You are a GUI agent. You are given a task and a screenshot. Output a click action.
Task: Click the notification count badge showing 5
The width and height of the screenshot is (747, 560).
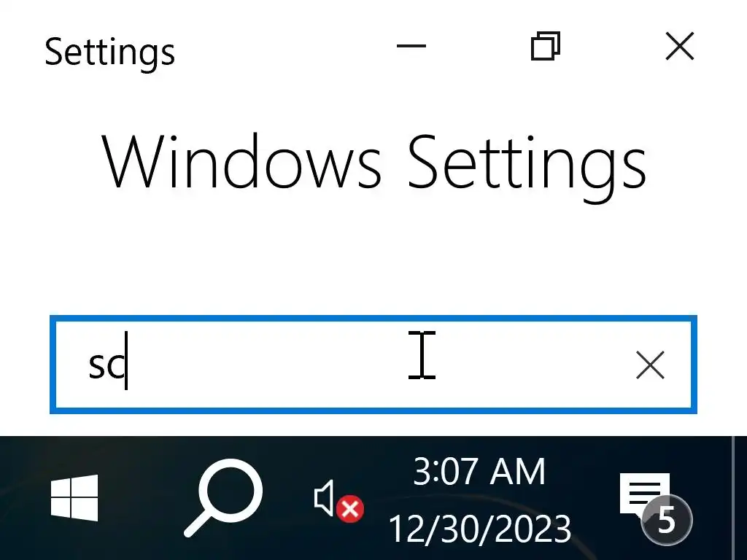coord(666,521)
